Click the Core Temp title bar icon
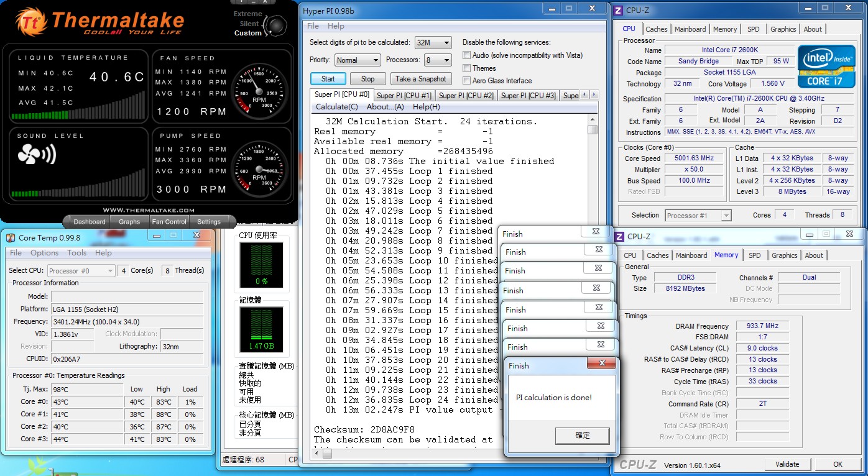The width and height of the screenshot is (868, 476). (x=11, y=237)
